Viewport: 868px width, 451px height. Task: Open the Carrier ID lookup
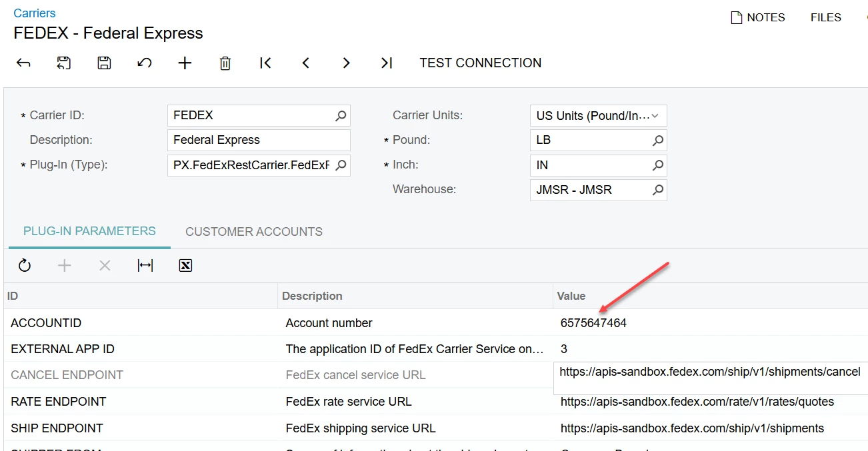(341, 116)
